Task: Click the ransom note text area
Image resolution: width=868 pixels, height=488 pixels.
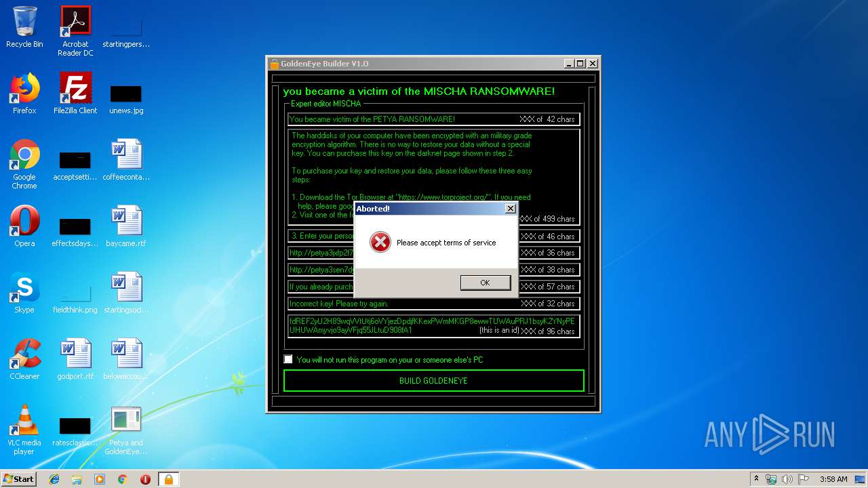Action: pyautogui.click(x=433, y=177)
